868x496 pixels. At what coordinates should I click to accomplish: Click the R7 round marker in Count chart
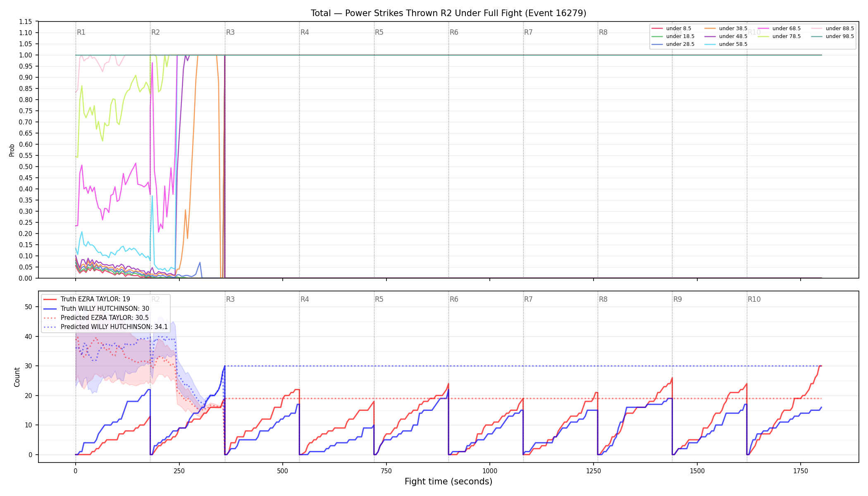coord(528,299)
